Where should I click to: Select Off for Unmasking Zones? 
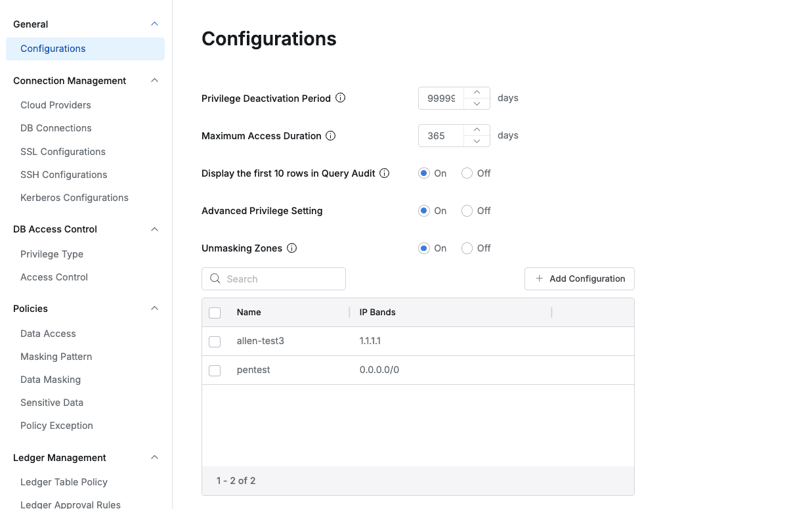click(467, 248)
